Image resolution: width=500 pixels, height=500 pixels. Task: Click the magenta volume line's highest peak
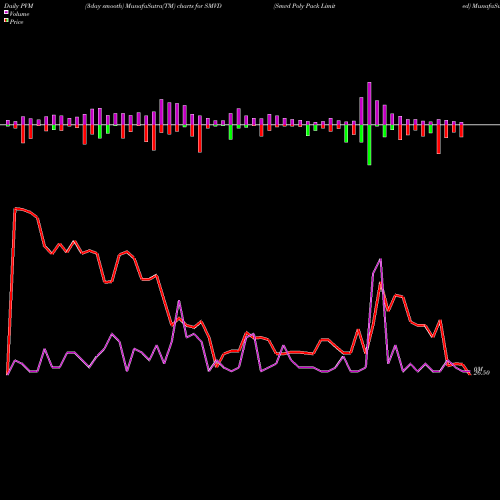tap(380, 259)
